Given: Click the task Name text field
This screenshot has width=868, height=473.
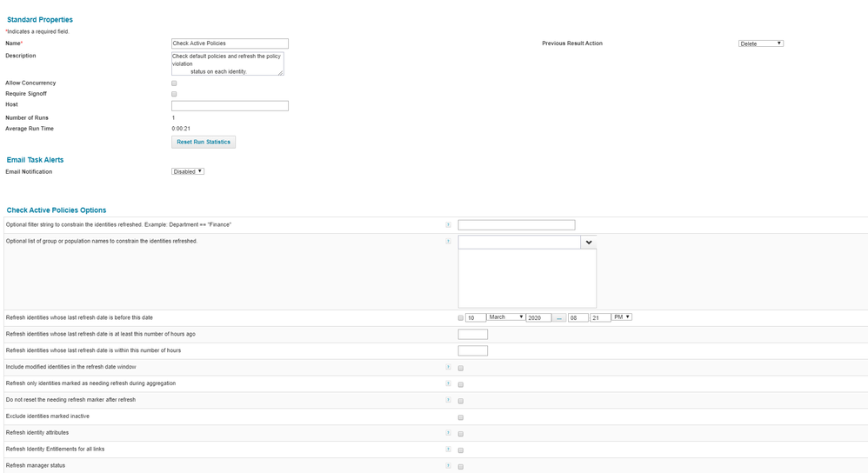Looking at the screenshot, I should (x=230, y=43).
